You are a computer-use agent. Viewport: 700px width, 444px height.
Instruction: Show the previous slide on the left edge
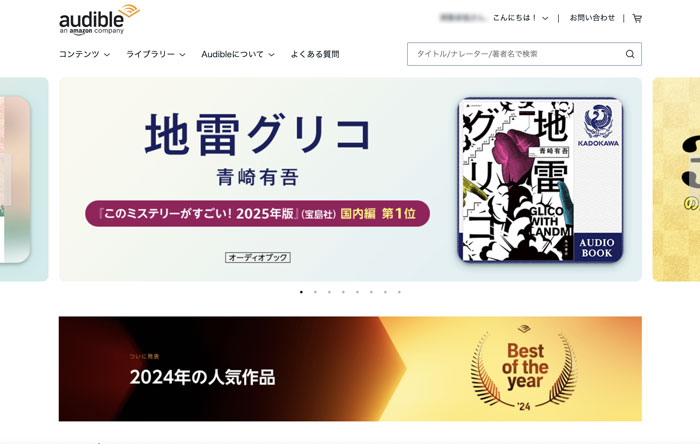(x=24, y=179)
